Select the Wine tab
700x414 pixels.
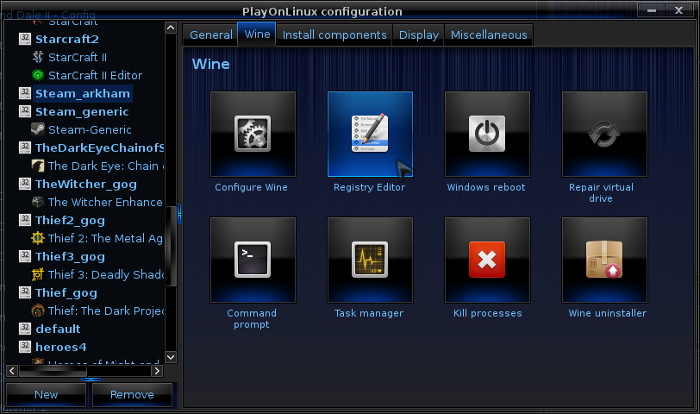click(x=257, y=34)
